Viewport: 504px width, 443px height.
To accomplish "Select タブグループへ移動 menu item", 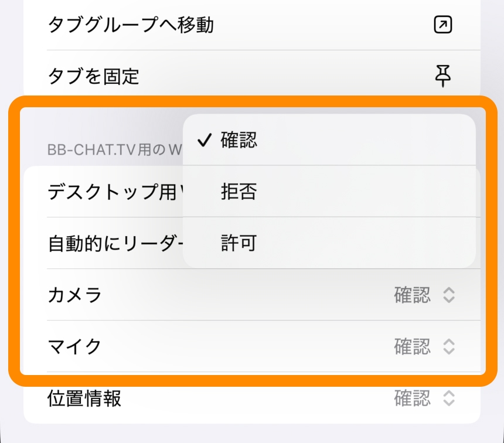I will click(130, 25).
